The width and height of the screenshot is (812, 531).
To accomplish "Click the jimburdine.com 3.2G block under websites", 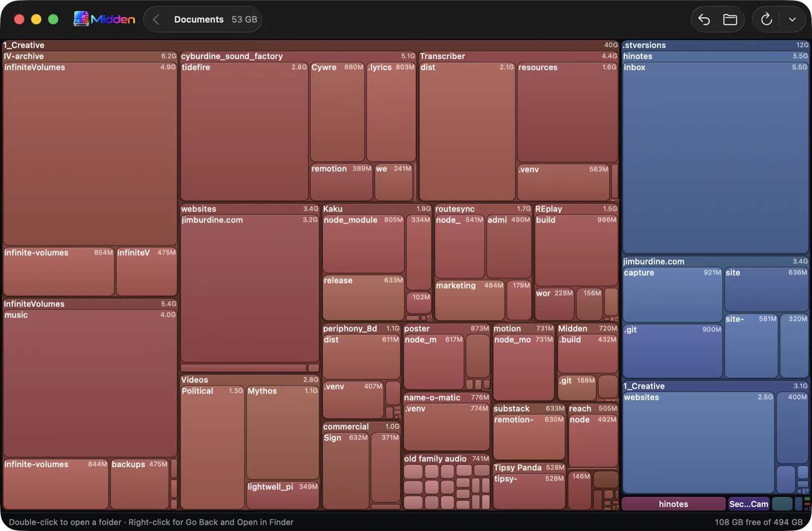I will [x=250, y=289].
